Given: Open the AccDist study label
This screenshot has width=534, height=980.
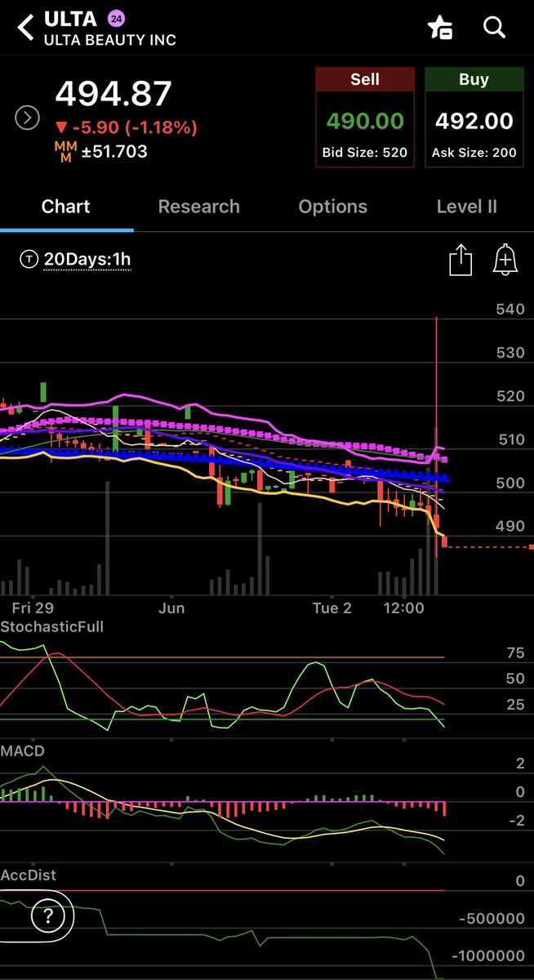Looking at the screenshot, I should 28,875.
